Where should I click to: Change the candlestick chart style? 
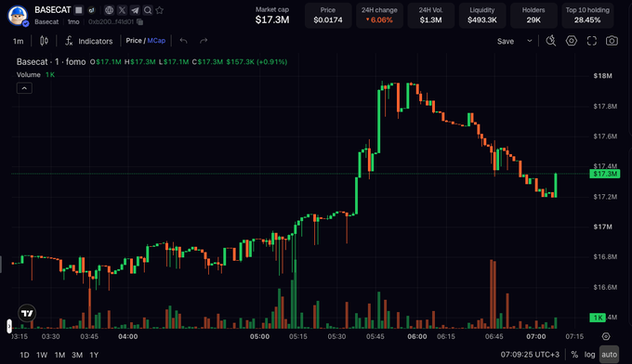45,41
